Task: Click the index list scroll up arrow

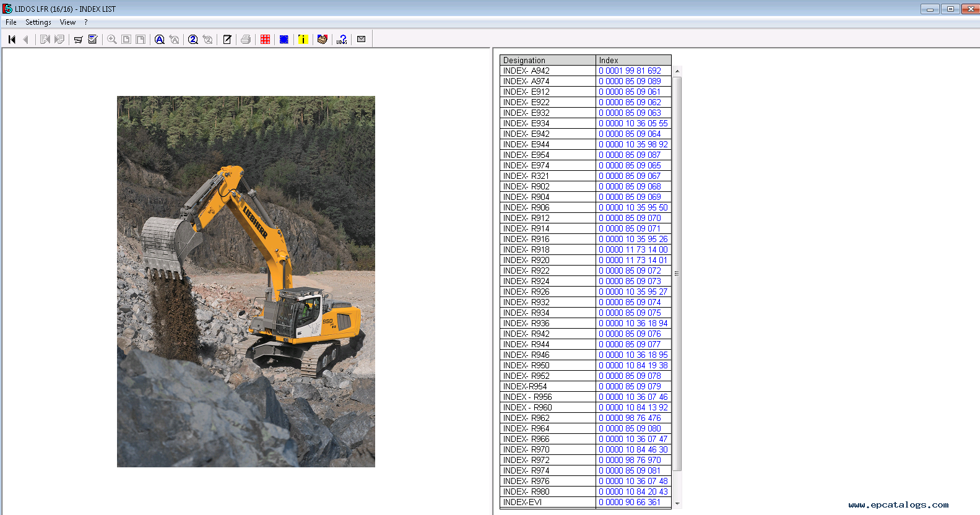Action: pyautogui.click(x=677, y=71)
